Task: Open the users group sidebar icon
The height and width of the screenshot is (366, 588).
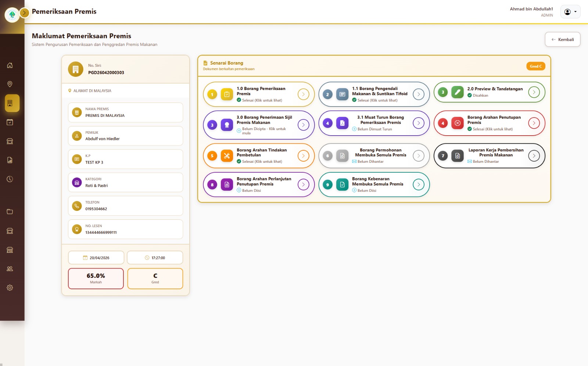Action: (x=10, y=269)
